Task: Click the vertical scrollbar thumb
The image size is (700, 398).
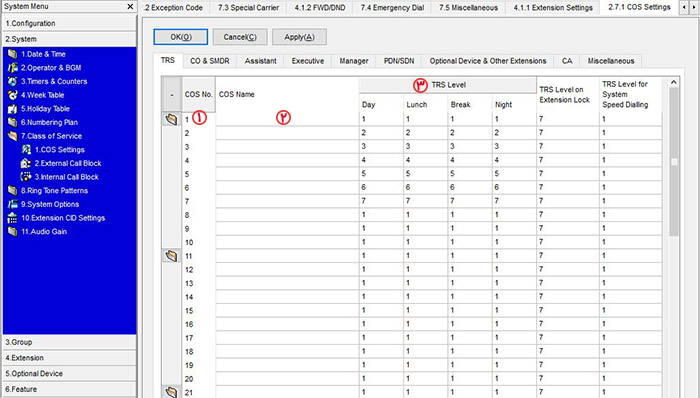Action: tap(674, 162)
